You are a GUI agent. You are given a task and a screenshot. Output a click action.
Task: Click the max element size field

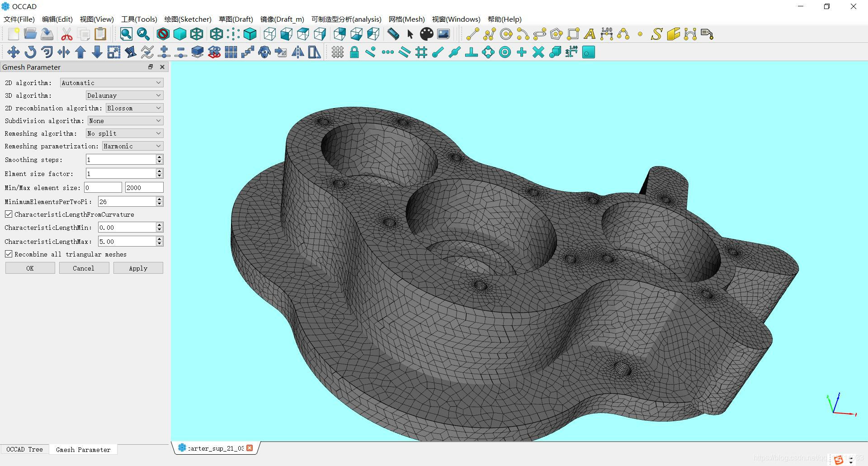(x=144, y=188)
